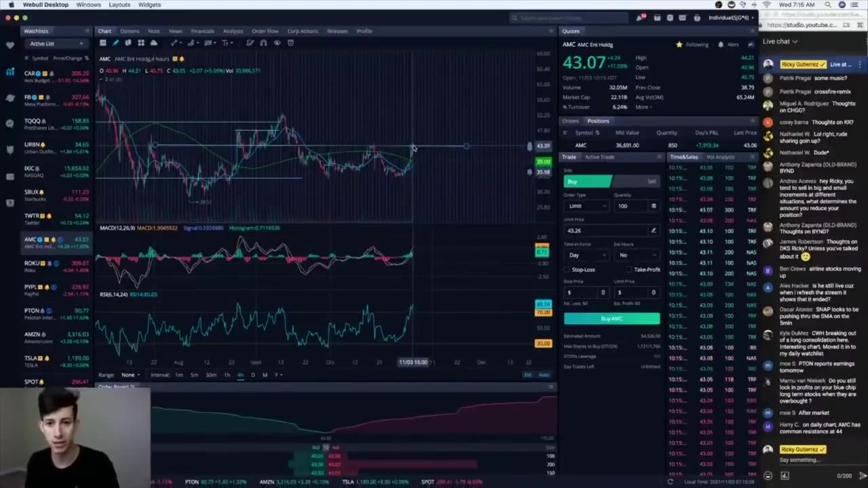
Task: Click the calculator icon in Quantity field
Action: point(653,206)
